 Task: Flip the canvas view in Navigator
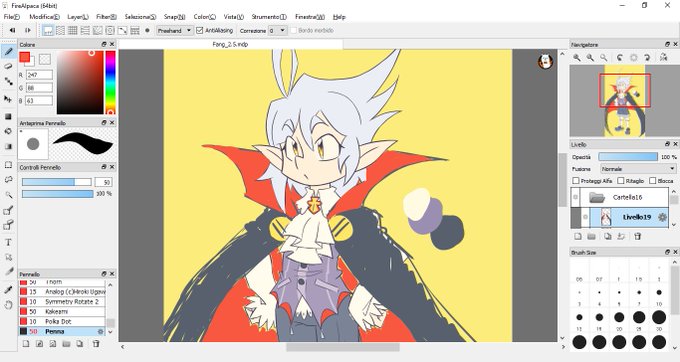(664, 57)
